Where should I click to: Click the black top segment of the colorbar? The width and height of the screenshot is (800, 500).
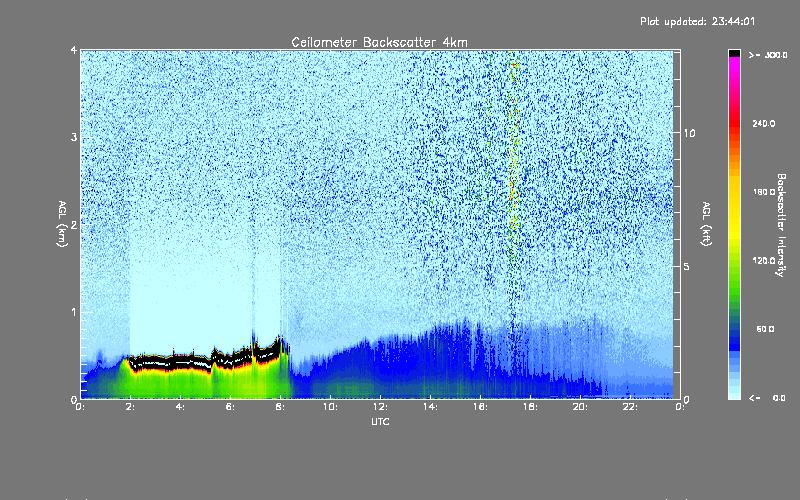tap(734, 53)
